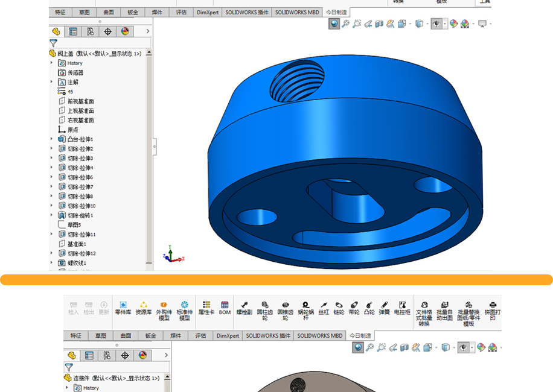Image resolution: width=553 pixels, height=392 pixels.
Task: Click the filter funnel icon in 阀上盖 tree
Action: 54,43
